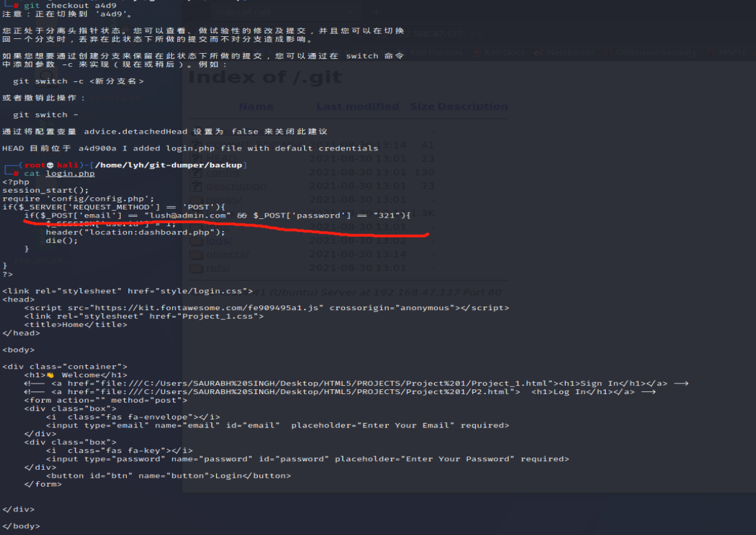This screenshot has height=535, width=756.
Task: Click unknown-file icon beside description in browser
Action: (196, 185)
